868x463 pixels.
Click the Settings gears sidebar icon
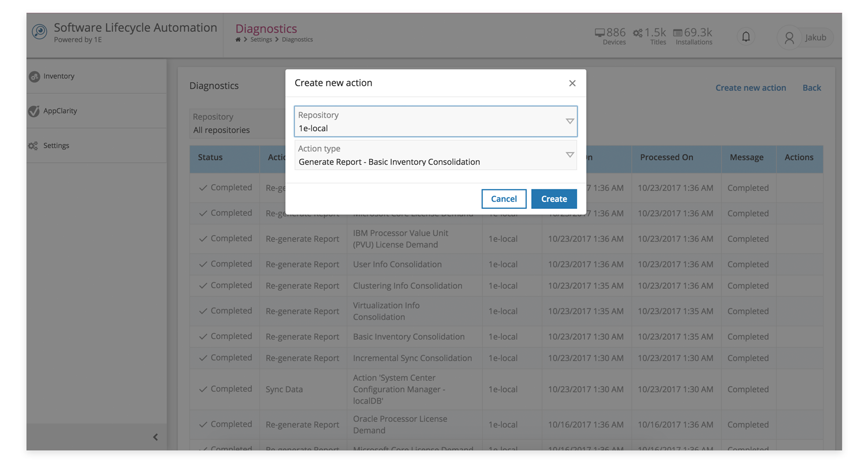34,146
